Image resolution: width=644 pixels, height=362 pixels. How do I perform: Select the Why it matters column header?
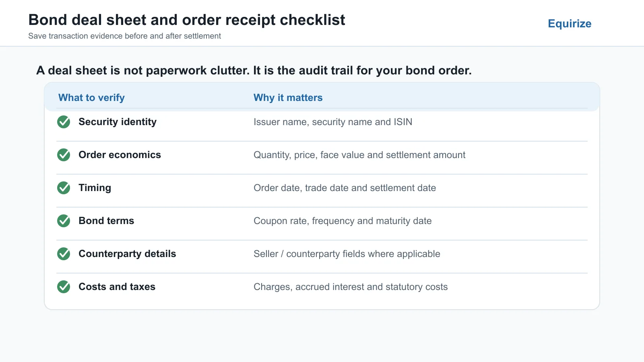click(x=288, y=98)
